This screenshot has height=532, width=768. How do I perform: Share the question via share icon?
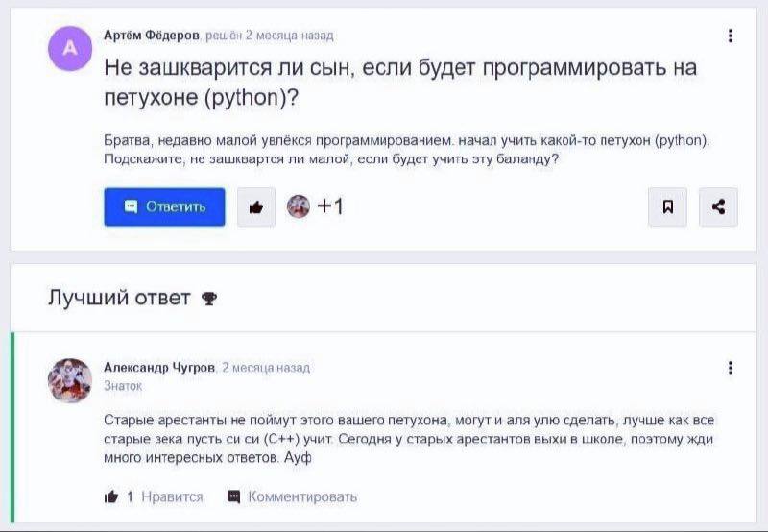click(x=718, y=206)
